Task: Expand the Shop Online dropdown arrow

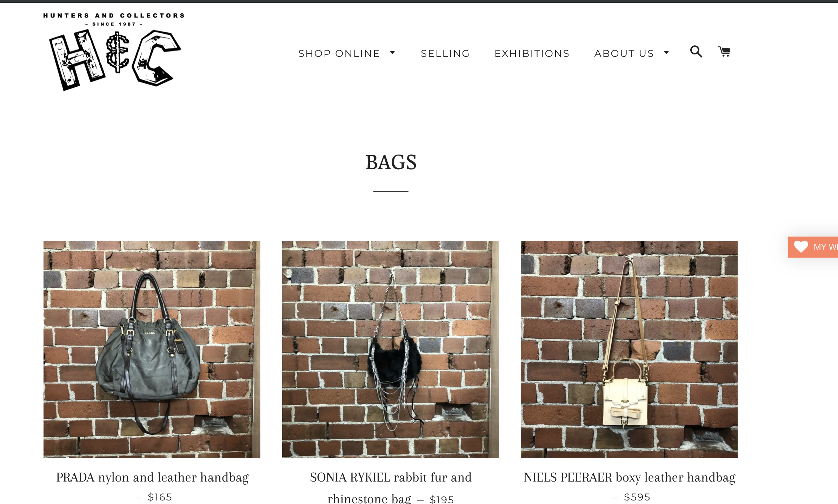Action: coord(393,53)
